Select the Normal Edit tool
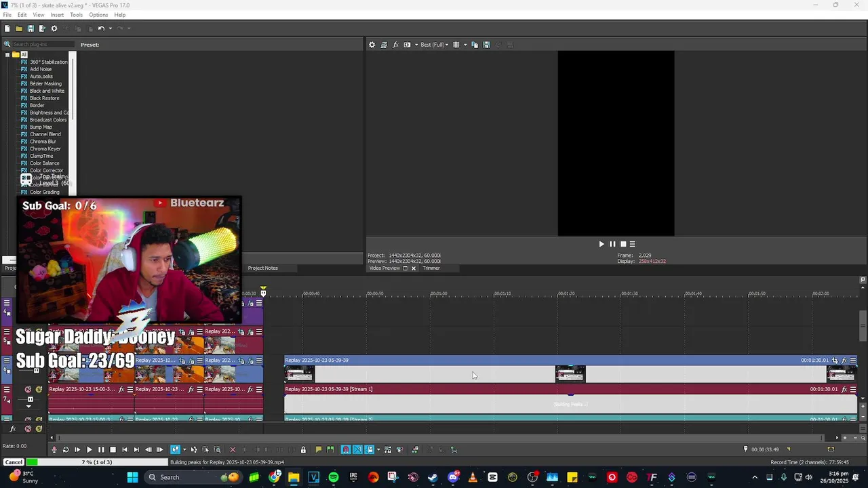The width and height of the screenshot is (868, 488). pos(175,449)
